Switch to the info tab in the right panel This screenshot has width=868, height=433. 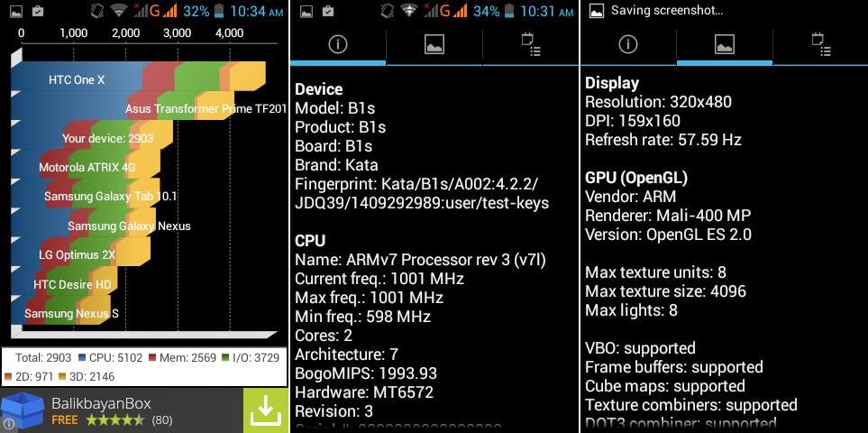[627, 44]
